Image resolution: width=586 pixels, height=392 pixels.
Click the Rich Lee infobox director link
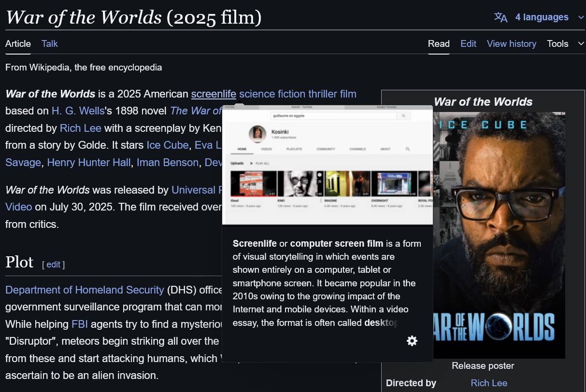click(489, 383)
